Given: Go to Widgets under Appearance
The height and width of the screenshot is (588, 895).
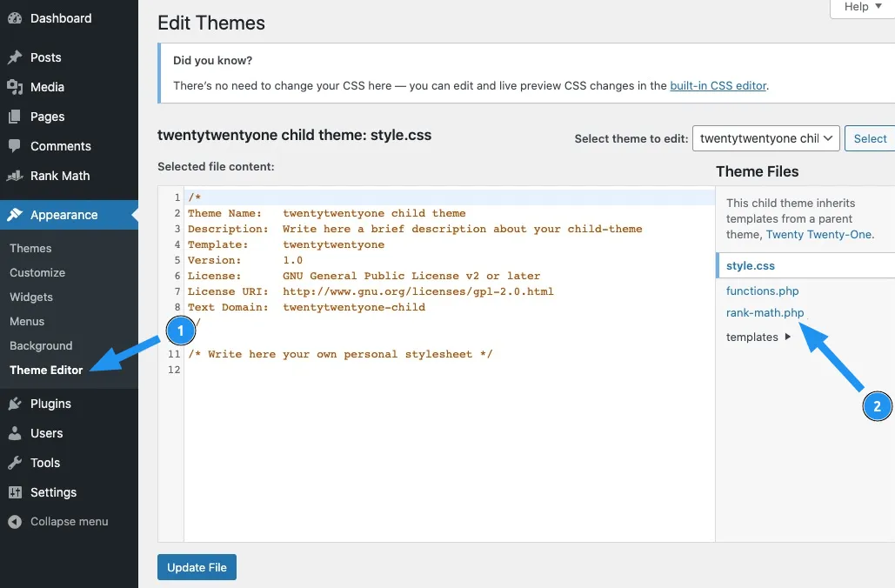Looking at the screenshot, I should coord(31,297).
